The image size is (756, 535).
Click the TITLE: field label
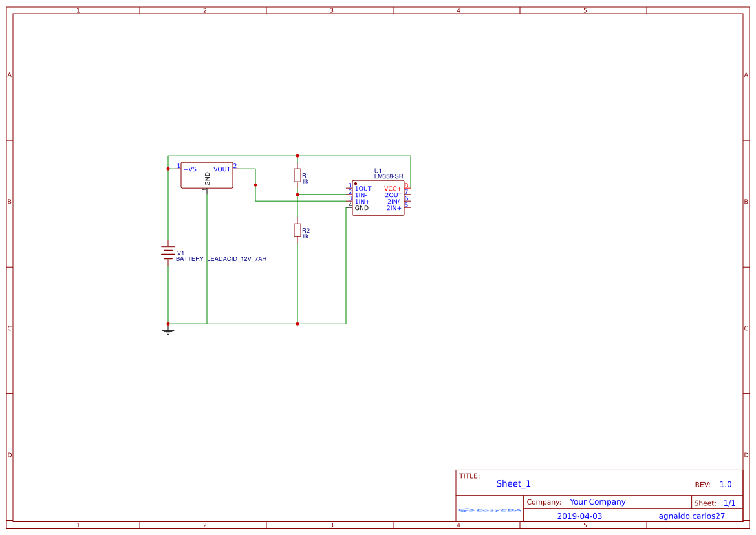(469, 476)
